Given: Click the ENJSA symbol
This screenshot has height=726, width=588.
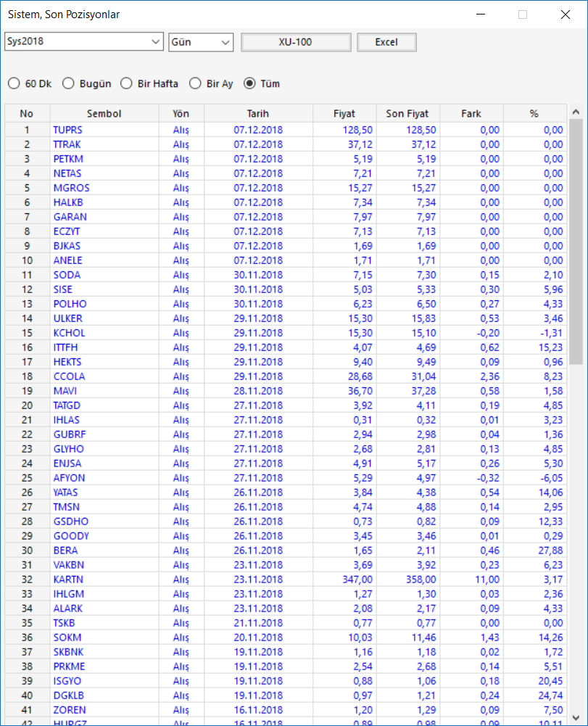Looking at the screenshot, I should (x=67, y=463).
